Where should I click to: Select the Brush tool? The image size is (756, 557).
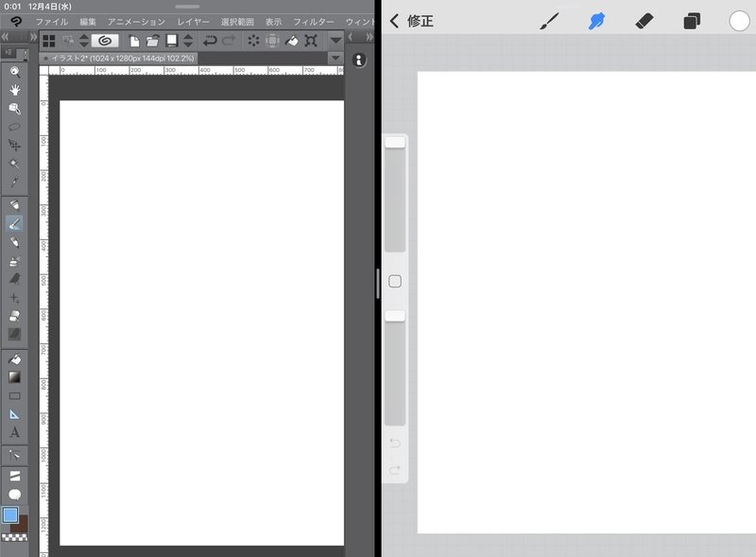point(14,242)
